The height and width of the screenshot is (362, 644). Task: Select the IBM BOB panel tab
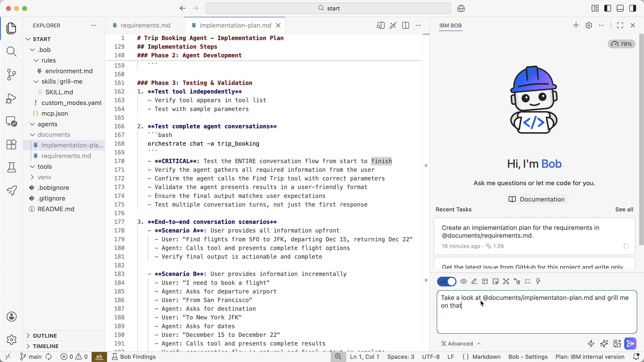(451, 26)
